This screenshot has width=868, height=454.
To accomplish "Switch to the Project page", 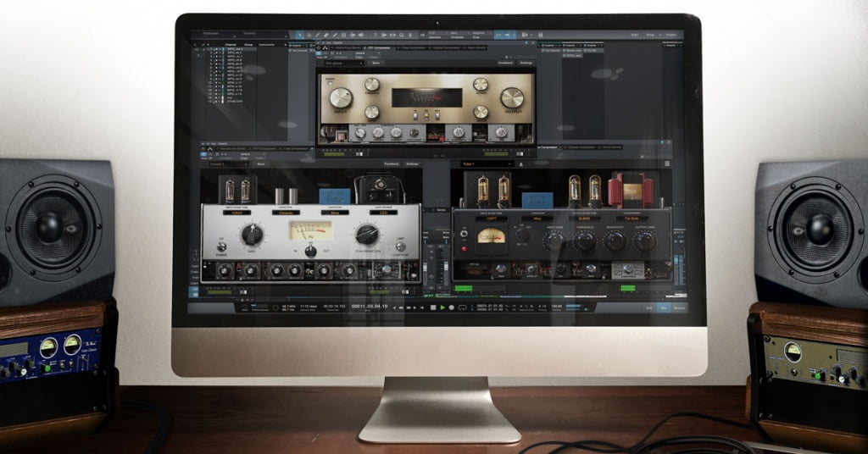I will 671,35.
